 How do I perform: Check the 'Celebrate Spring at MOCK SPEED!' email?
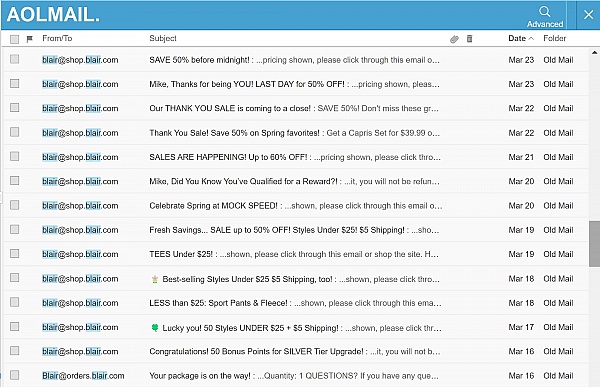point(15,205)
